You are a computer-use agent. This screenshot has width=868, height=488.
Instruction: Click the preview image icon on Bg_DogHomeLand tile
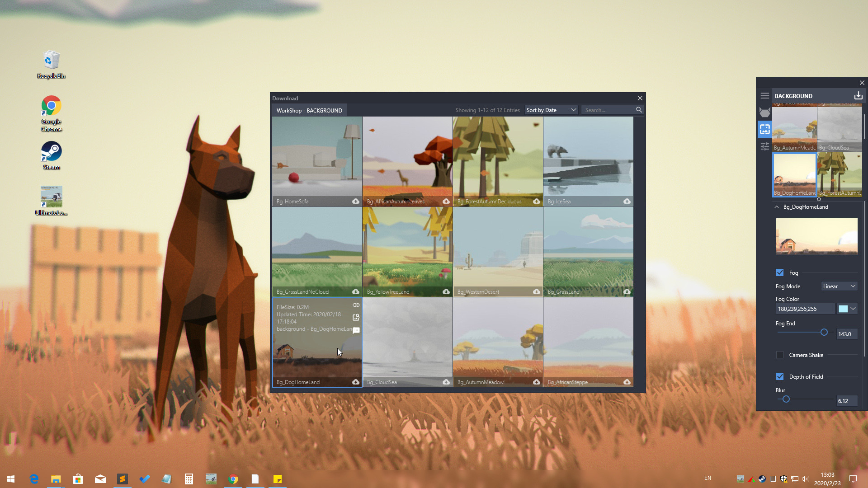pos(356,317)
